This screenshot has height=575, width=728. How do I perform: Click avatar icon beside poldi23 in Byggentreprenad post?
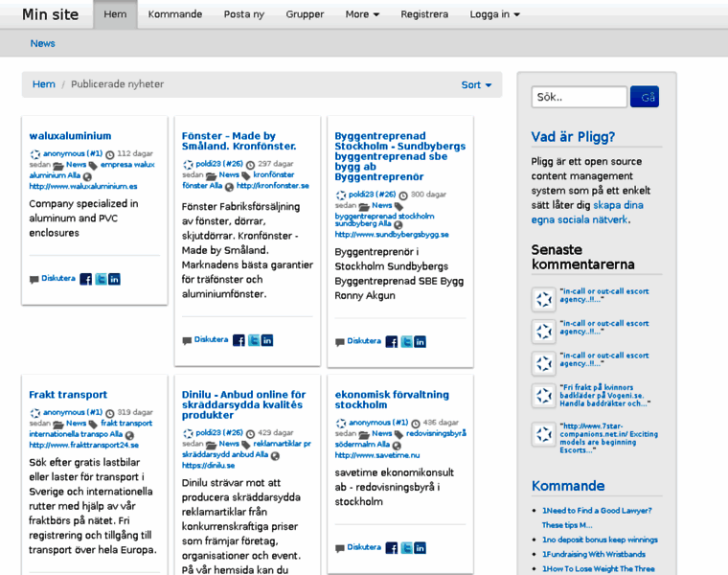click(x=341, y=195)
